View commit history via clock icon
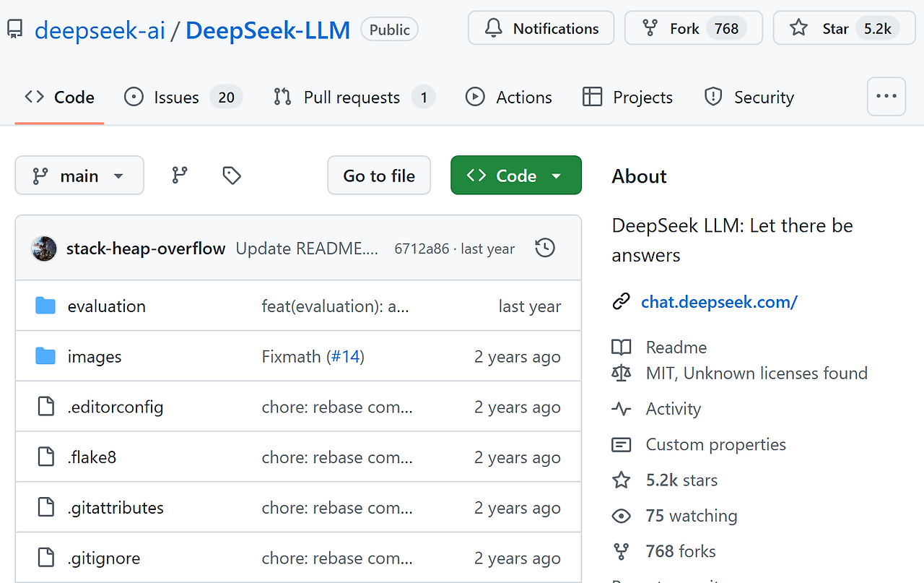The height and width of the screenshot is (583, 924). (x=545, y=249)
